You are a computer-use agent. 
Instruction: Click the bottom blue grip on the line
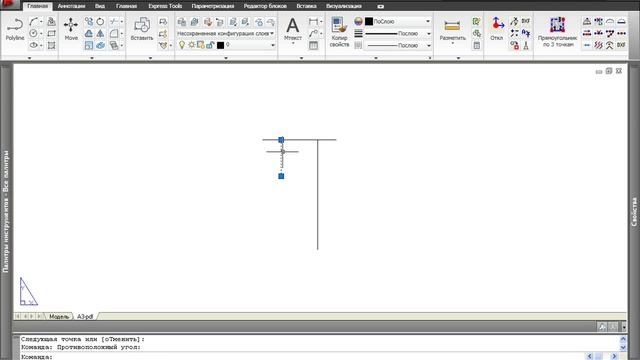(281, 176)
